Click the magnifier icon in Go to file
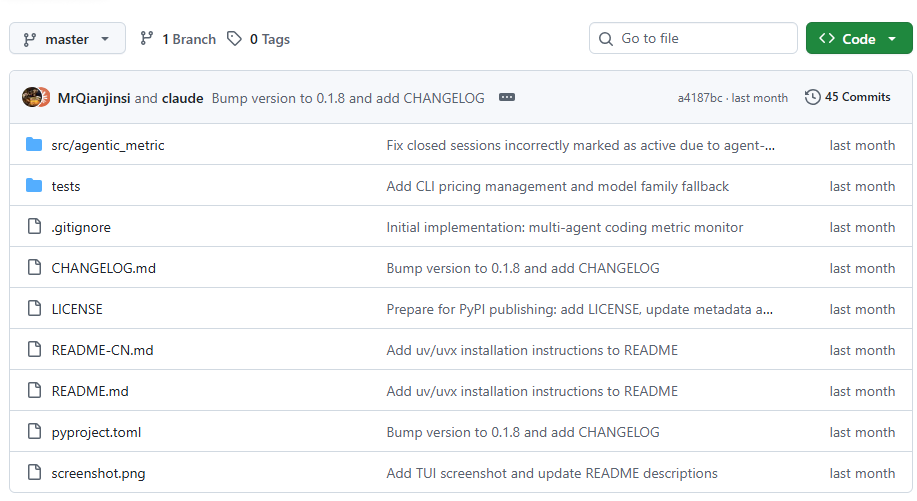Screen dimensions: 917x501 tap(606, 39)
